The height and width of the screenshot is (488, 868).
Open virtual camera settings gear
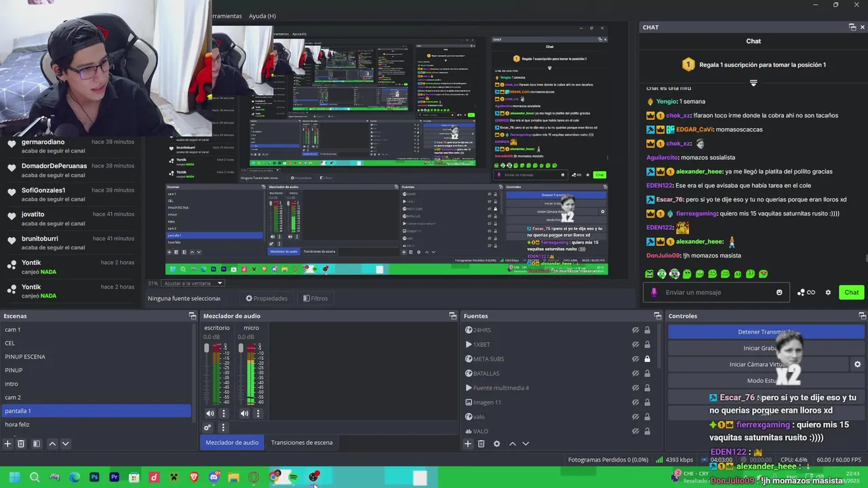pos(857,364)
